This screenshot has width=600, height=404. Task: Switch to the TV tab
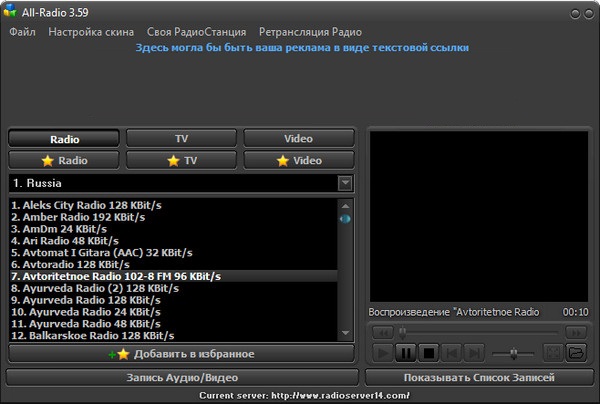coord(181,139)
